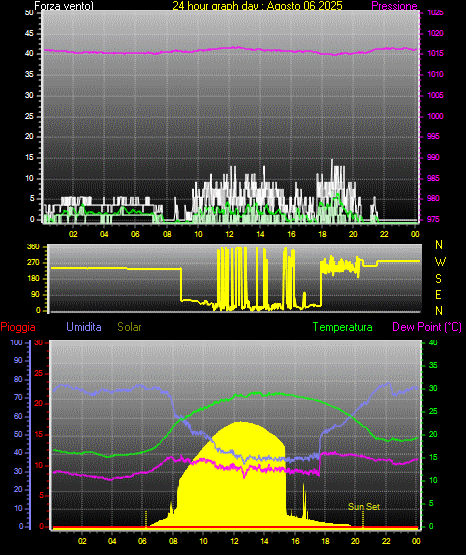The width and height of the screenshot is (466, 555).
Task: Click the 12 hour tick on wind graph
Action: click(x=229, y=234)
